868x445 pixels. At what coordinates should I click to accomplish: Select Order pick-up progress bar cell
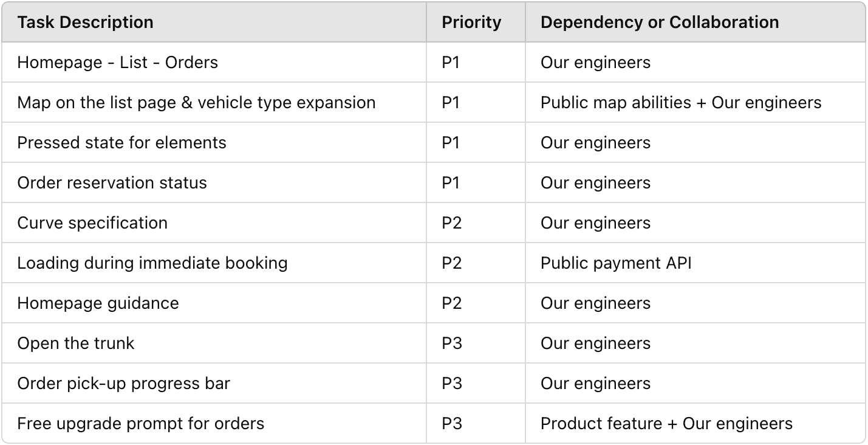click(214, 383)
